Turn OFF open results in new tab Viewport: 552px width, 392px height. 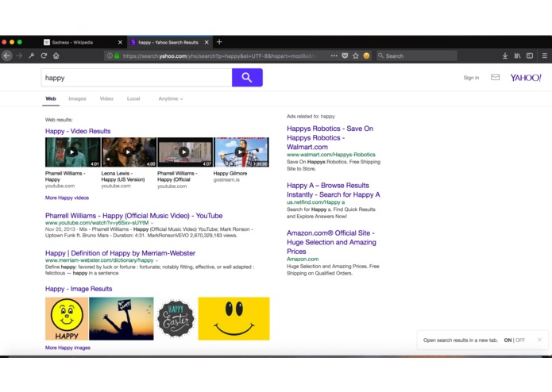[520, 340]
